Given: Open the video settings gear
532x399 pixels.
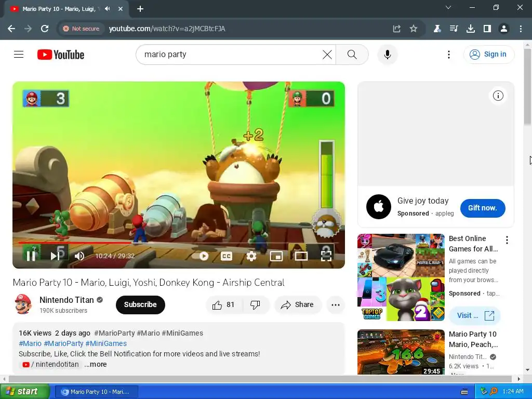Looking at the screenshot, I should coord(251,256).
